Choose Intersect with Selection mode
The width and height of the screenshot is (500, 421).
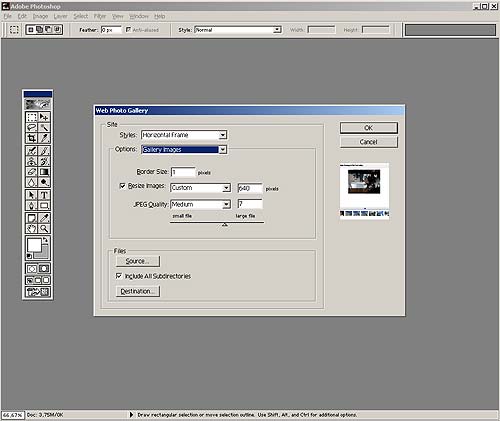tap(57, 30)
